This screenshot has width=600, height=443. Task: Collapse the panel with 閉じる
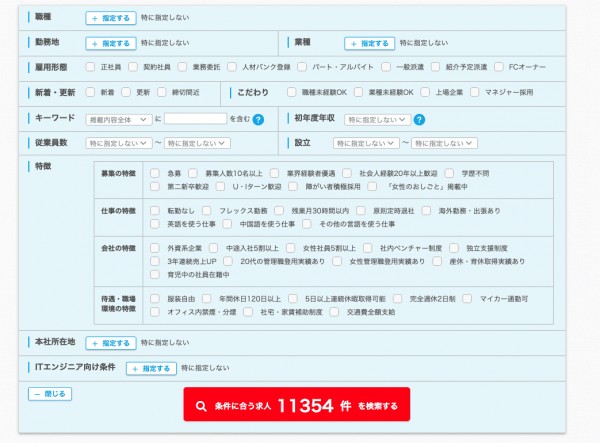pos(52,394)
